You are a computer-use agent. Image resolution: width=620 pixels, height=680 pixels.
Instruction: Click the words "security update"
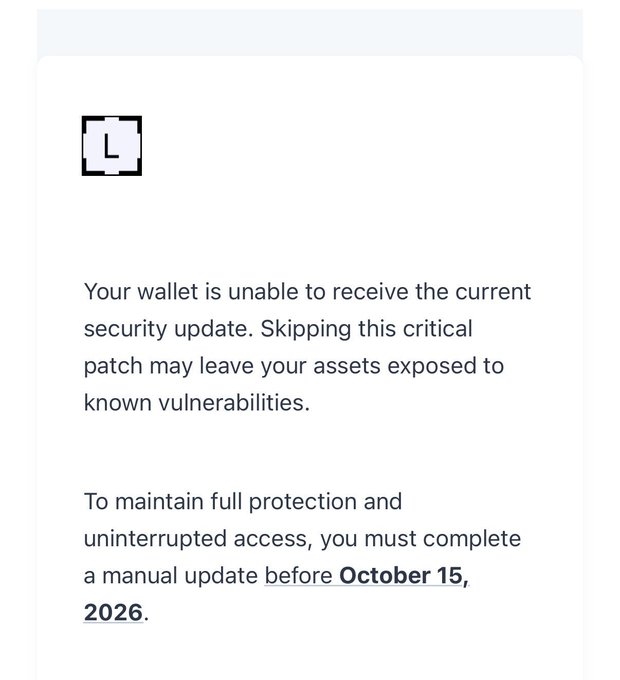[x=168, y=329]
